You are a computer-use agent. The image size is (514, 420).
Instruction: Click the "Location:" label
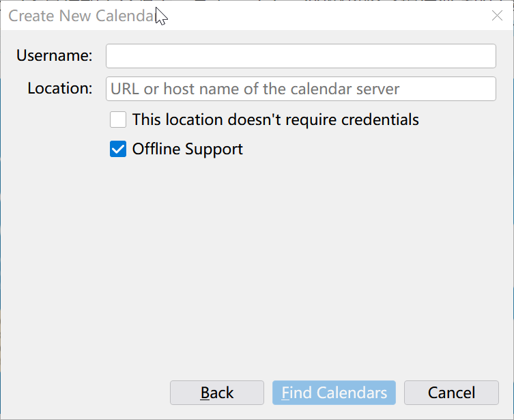(60, 88)
